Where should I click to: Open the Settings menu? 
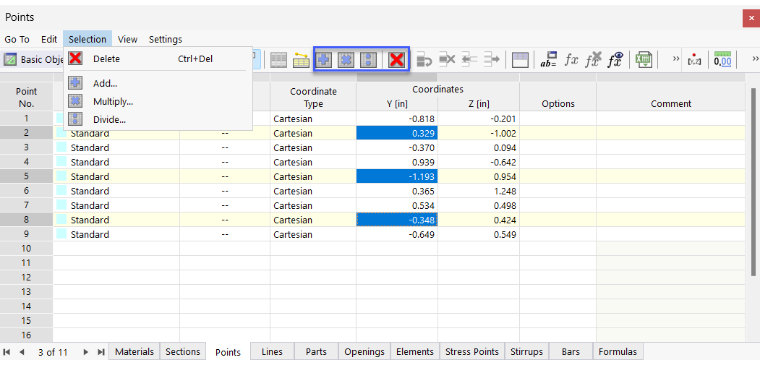click(x=165, y=39)
